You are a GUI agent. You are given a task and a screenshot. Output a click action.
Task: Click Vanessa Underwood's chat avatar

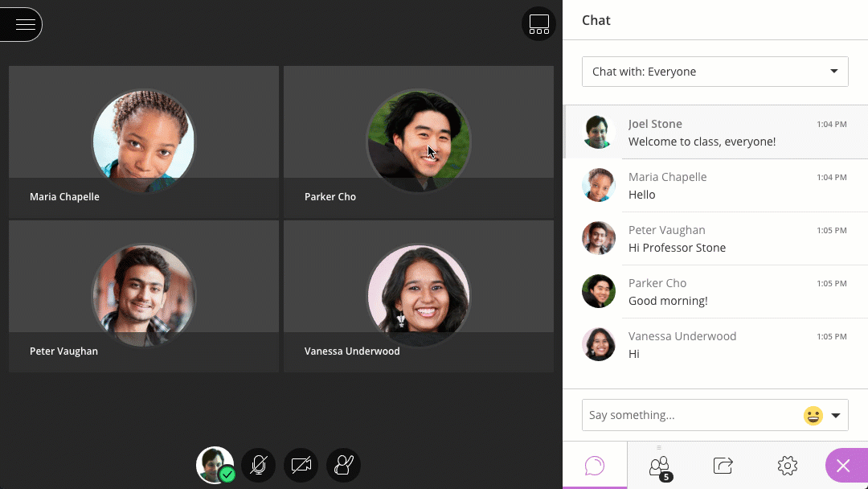pyautogui.click(x=599, y=344)
